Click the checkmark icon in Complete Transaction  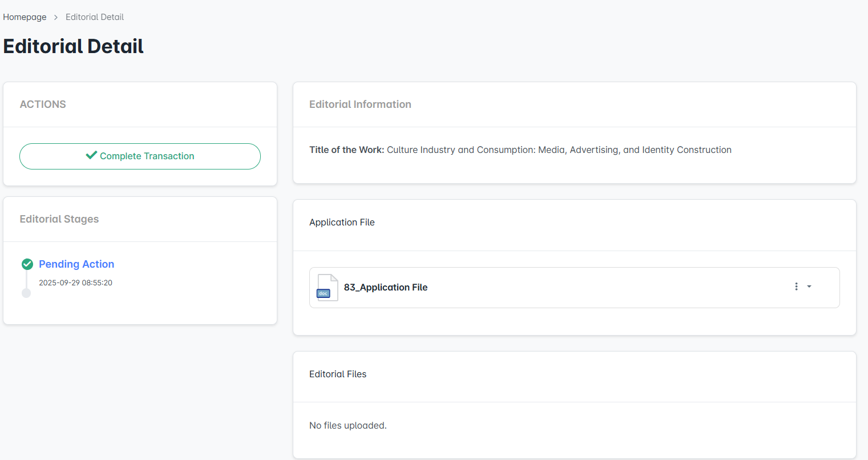pos(91,155)
